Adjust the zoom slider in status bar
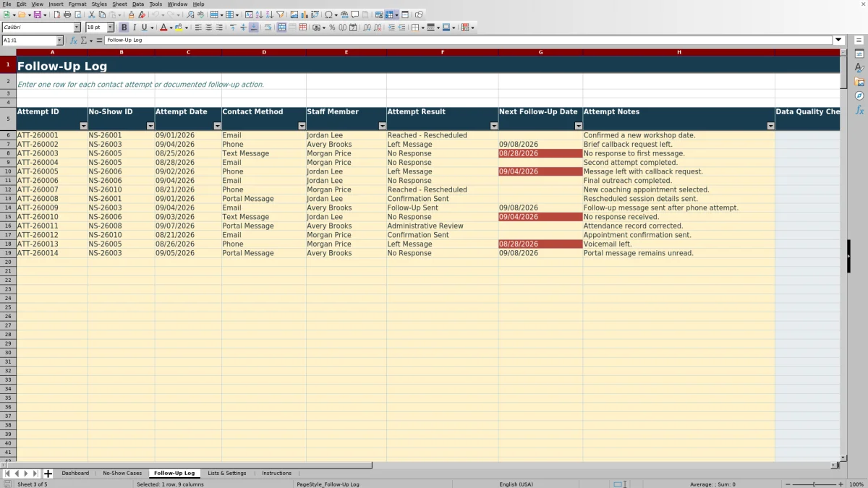This screenshot has height=488, width=868. click(814, 484)
